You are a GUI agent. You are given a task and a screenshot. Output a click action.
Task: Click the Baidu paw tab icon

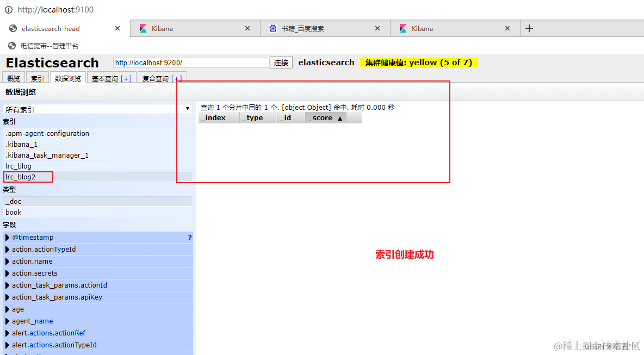pyautogui.click(x=273, y=28)
